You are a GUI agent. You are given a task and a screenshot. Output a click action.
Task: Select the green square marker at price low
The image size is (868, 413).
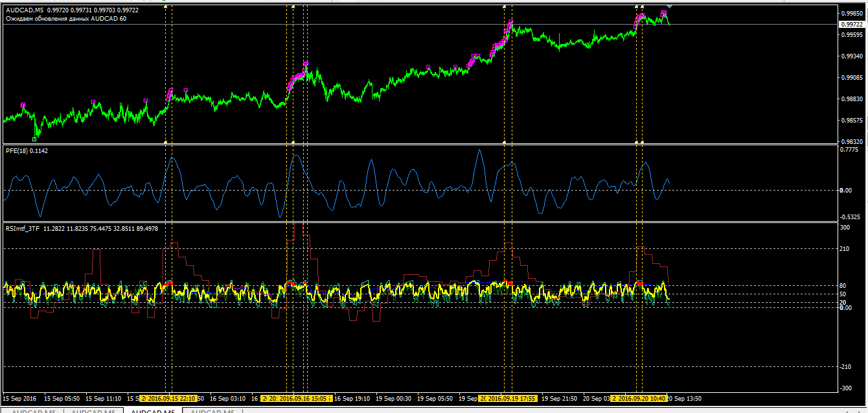pyautogui.click(x=34, y=139)
